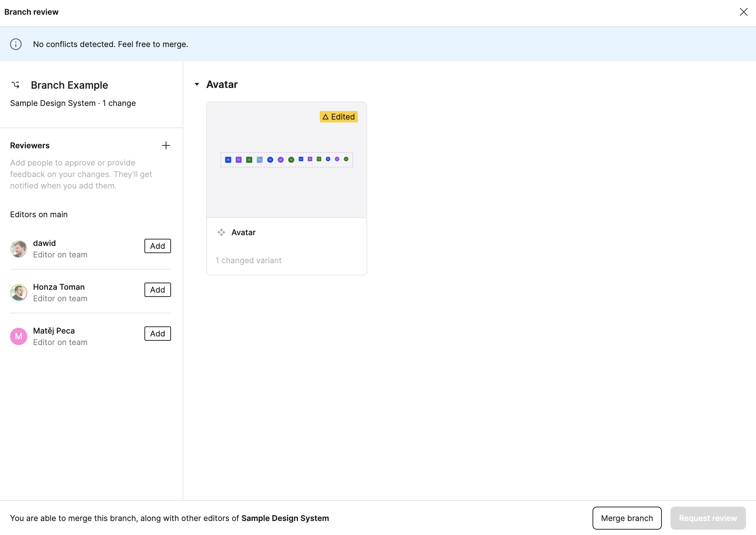Collapse the Avatar section

point(197,84)
